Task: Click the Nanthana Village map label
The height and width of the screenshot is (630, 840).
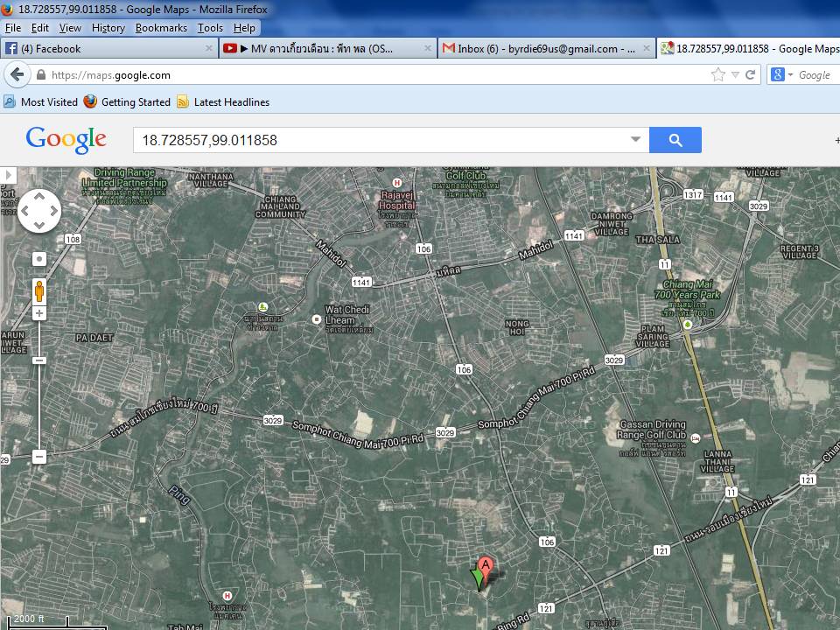Action: (x=211, y=180)
